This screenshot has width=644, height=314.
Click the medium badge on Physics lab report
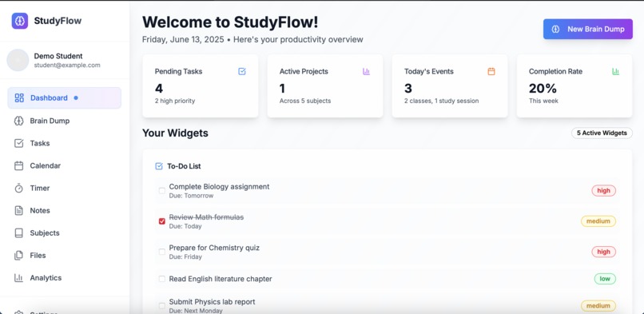point(598,306)
